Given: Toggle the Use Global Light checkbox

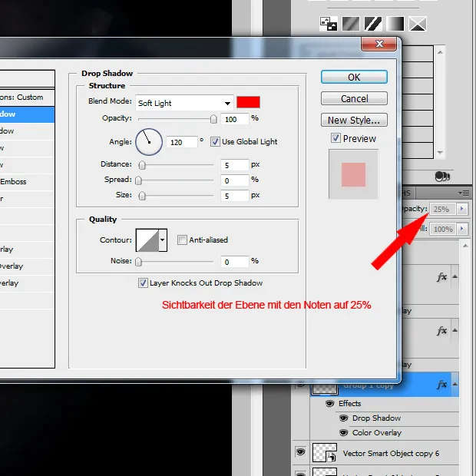Looking at the screenshot, I should point(217,141).
